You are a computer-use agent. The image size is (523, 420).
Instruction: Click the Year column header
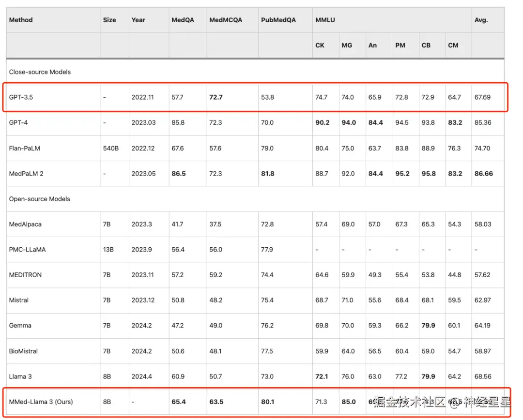tap(138, 20)
